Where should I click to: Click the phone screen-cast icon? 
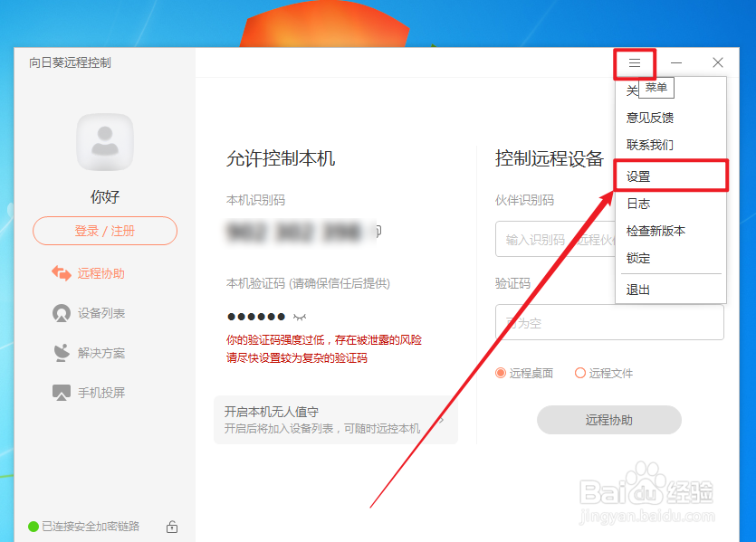[62, 393]
